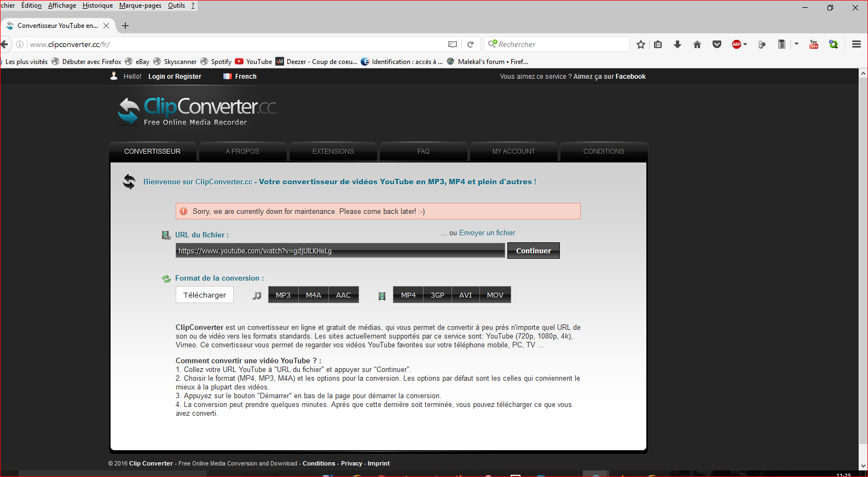Close the Convertisseur YouTube tab
This screenshot has height=477, width=868.
click(106, 26)
